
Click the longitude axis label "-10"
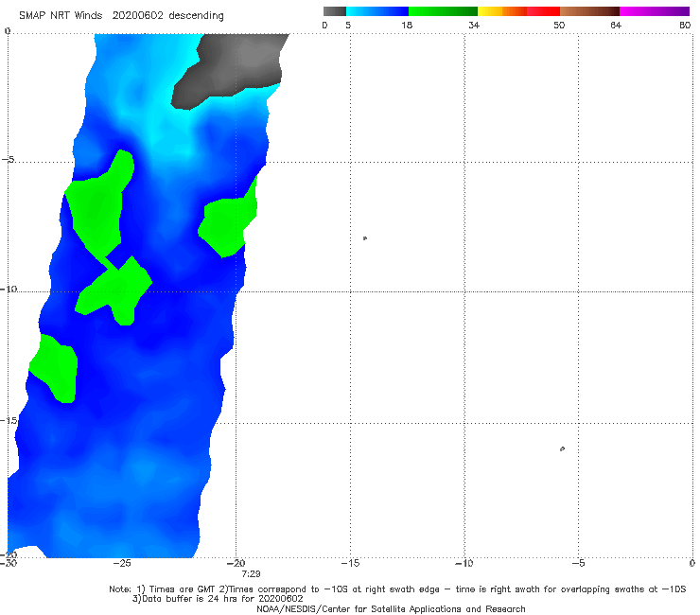point(464,564)
